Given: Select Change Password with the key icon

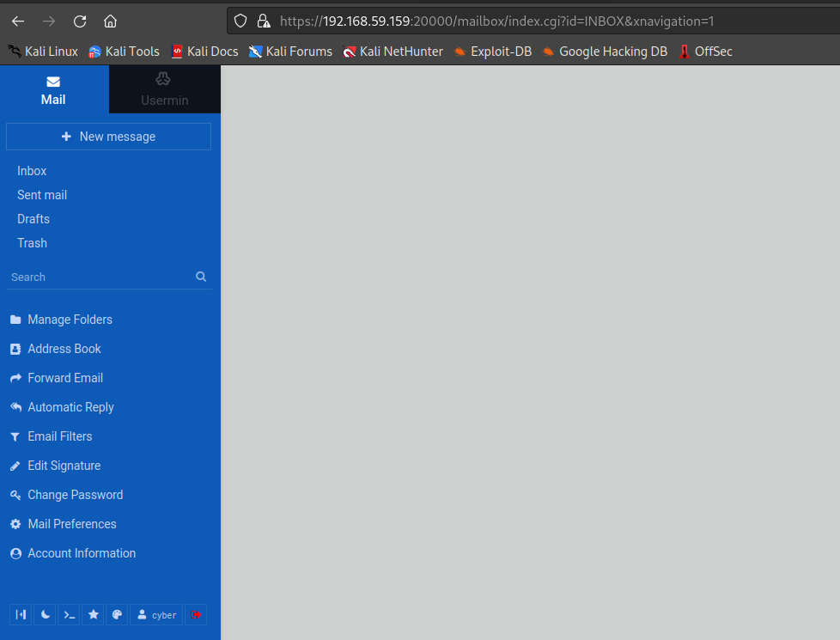Looking at the screenshot, I should pyautogui.click(x=74, y=494).
